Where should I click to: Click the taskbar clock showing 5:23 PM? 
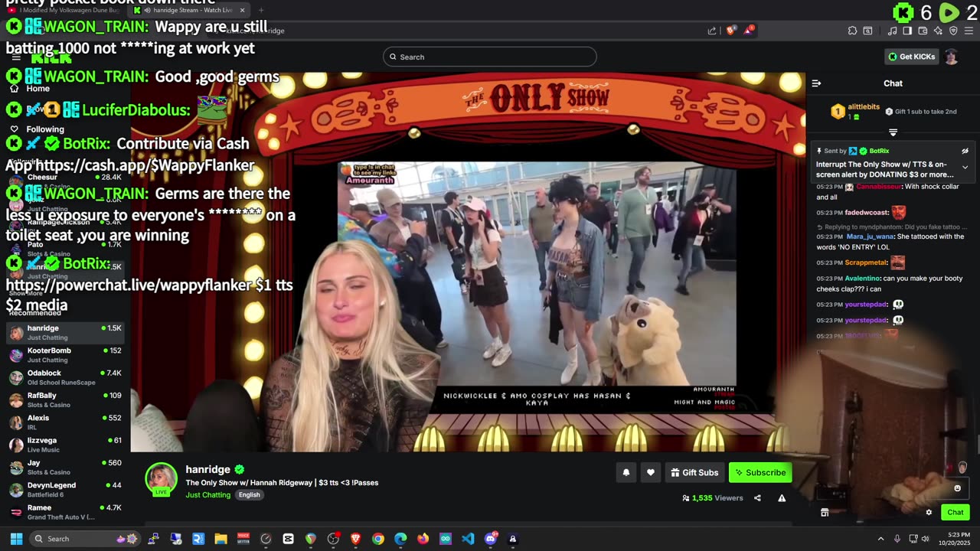coord(955,539)
